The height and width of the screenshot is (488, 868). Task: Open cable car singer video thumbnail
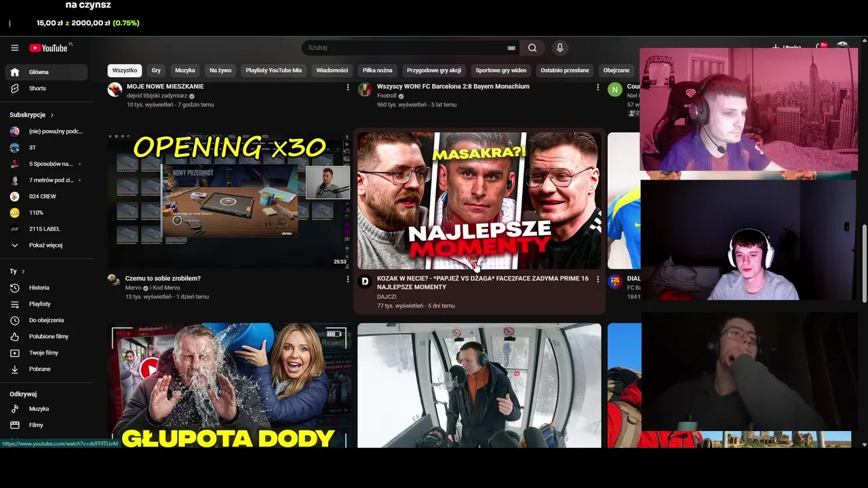click(479, 386)
